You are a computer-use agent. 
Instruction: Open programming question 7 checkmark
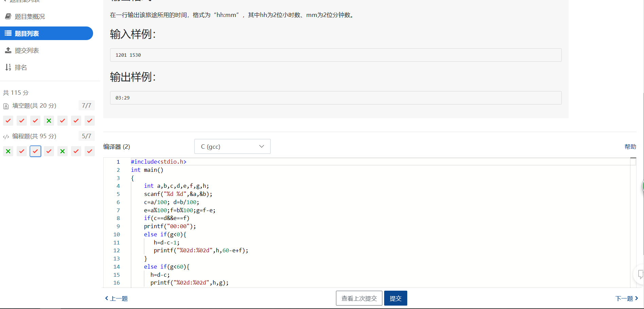90,151
